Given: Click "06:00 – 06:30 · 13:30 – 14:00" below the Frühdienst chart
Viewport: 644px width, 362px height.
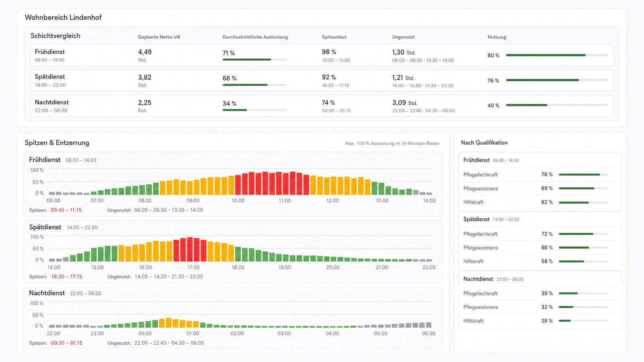Looking at the screenshot, I should [x=169, y=210].
